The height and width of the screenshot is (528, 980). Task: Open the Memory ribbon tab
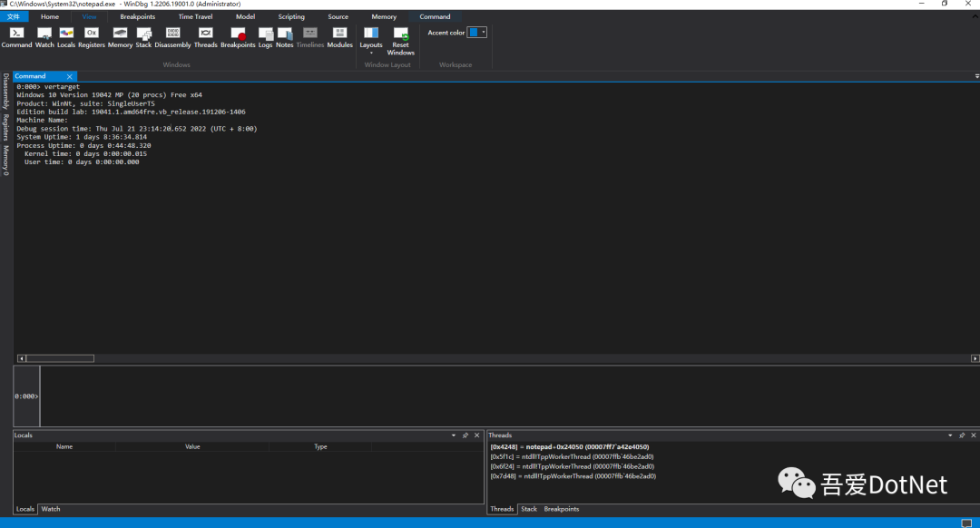(384, 17)
